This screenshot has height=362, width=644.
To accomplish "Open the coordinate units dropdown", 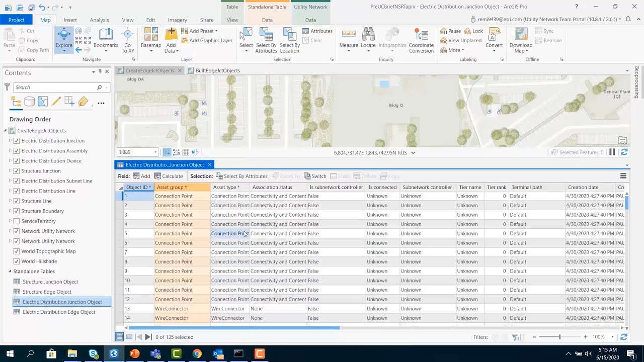I will (413, 152).
